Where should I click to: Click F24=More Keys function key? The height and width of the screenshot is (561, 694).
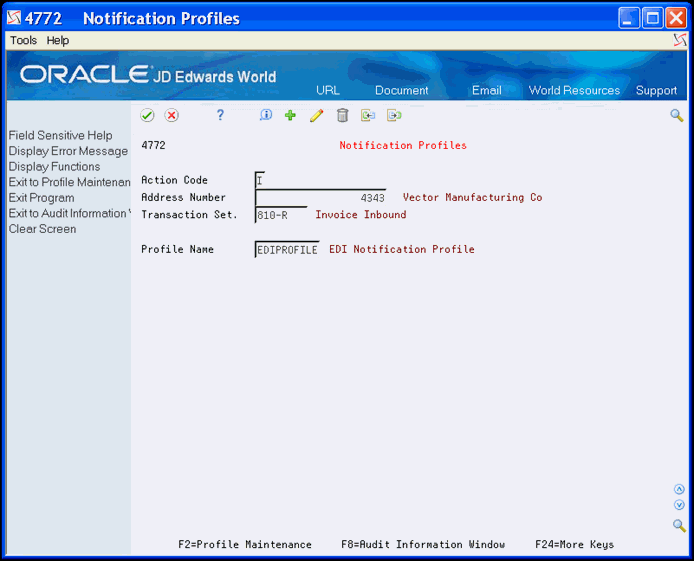[574, 544]
